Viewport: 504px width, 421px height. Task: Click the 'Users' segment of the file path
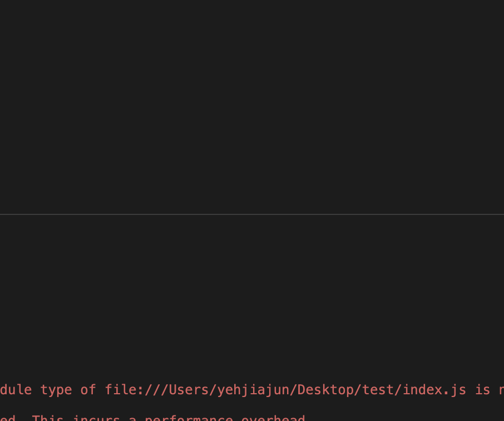click(189, 390)
